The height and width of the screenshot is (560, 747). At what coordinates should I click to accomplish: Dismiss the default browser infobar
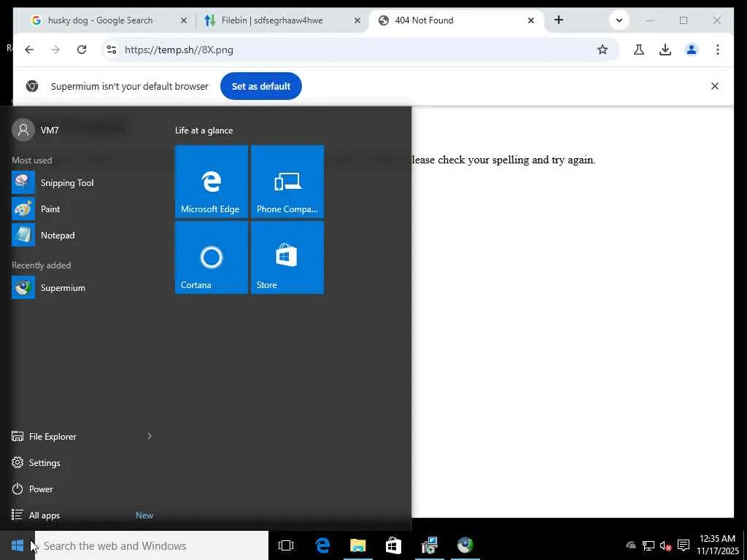coord(715,86)
